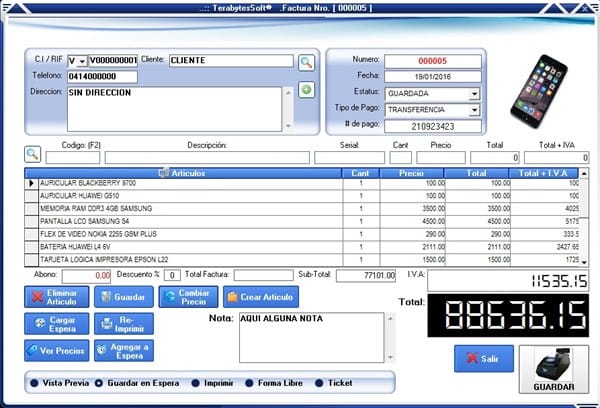Select the Imprimir radio option
The width and height of the screenshot is (600, 408).
[x=196, y=383]
